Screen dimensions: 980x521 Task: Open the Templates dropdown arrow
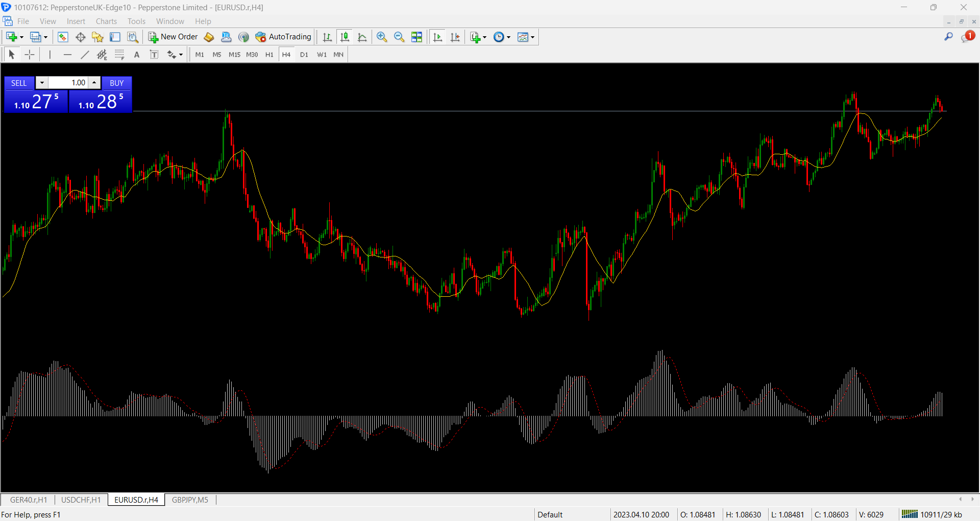click(532, 37)
